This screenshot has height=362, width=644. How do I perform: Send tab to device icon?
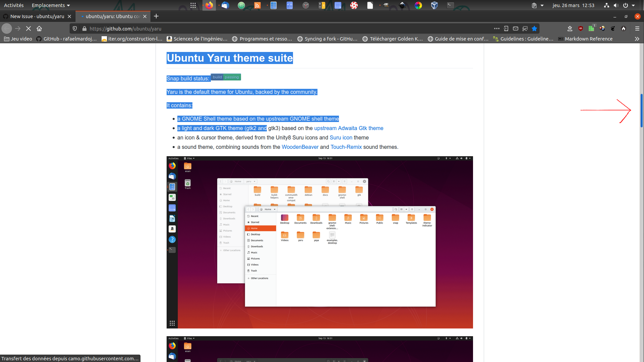coord(506,29)
